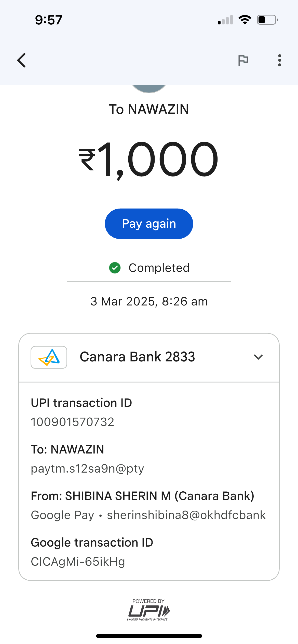Tap the flag report icon
The height and width of the screenshot is (644, 298).
(243, 60)
